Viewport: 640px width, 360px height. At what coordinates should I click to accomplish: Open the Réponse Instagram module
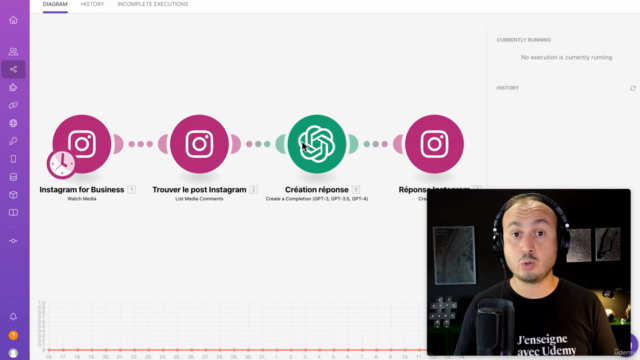434,144
